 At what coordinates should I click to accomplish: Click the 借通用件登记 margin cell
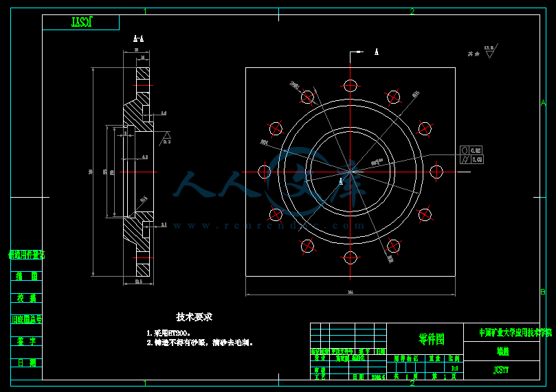27,255
